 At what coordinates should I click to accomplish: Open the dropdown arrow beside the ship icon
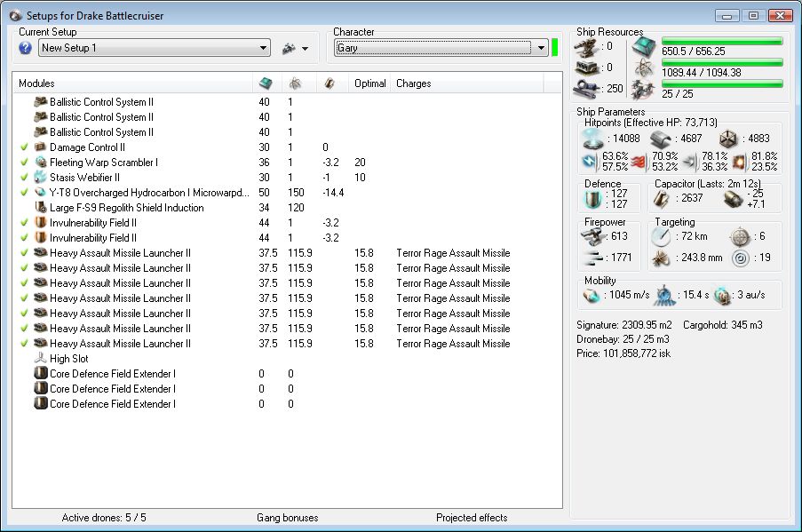tap(306, 49)
